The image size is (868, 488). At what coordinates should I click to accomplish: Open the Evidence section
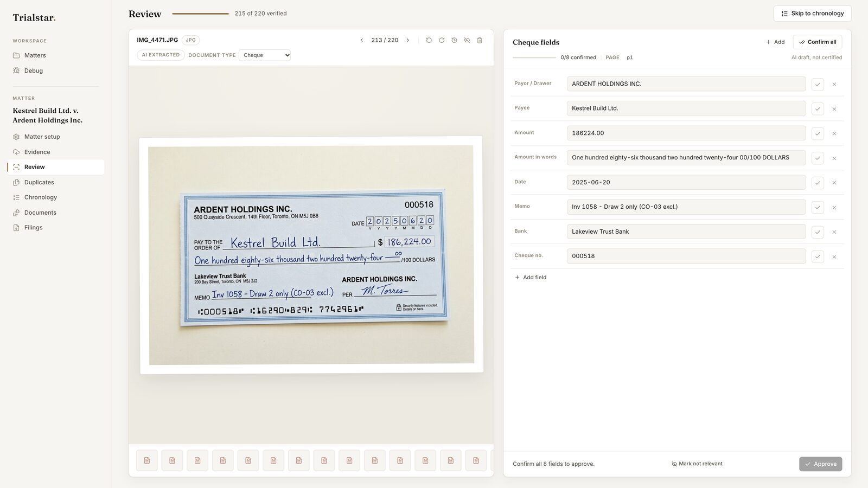(x=56, y=152)
